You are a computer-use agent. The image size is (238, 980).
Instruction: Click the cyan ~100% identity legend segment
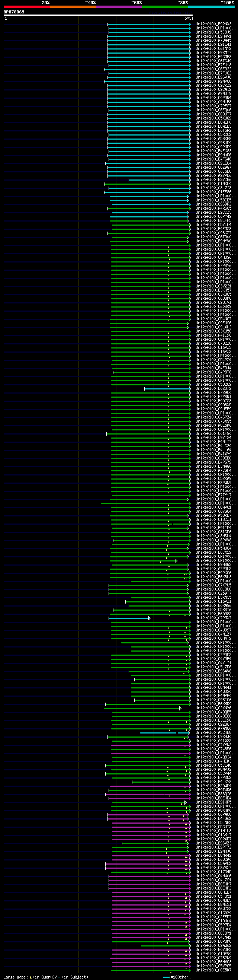(x=211, y=6)
